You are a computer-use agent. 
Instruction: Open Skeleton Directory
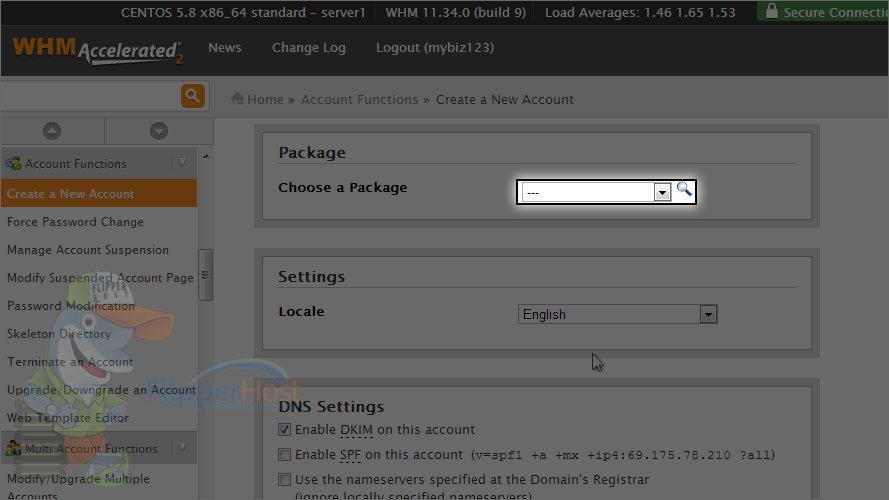[x=59, y=334]
